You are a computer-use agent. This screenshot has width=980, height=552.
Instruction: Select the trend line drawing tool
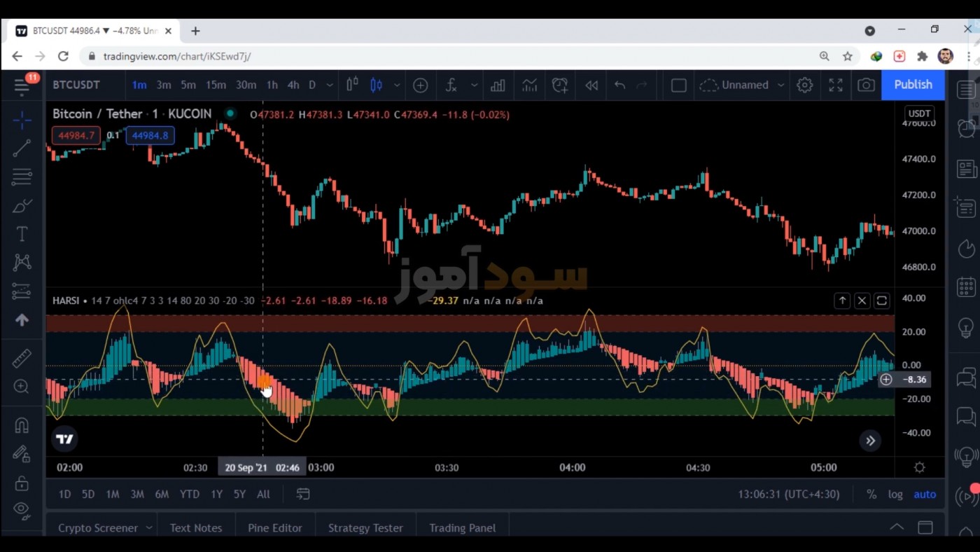coord(22,148)
